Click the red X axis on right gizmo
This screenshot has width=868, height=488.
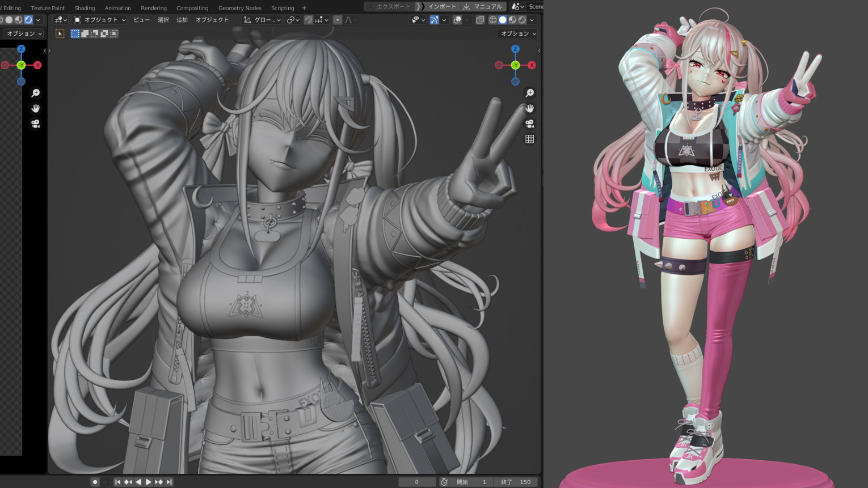click(x=532, y=65)
